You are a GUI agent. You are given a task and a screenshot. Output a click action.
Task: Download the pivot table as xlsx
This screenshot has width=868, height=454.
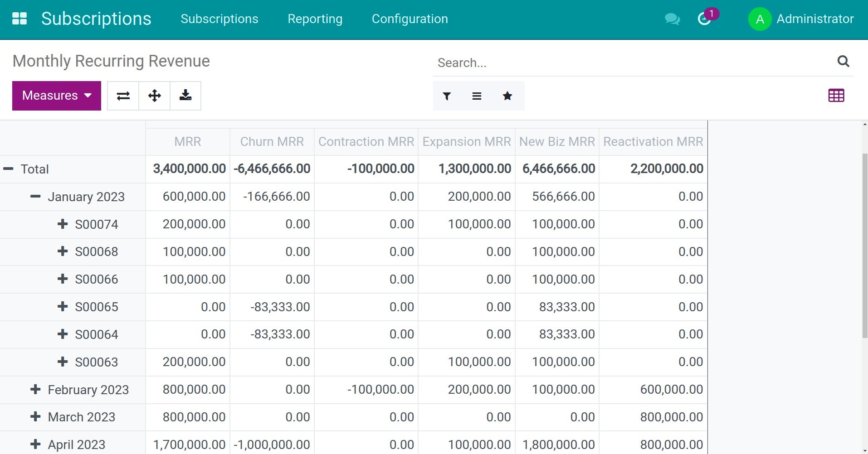point(185,96)
